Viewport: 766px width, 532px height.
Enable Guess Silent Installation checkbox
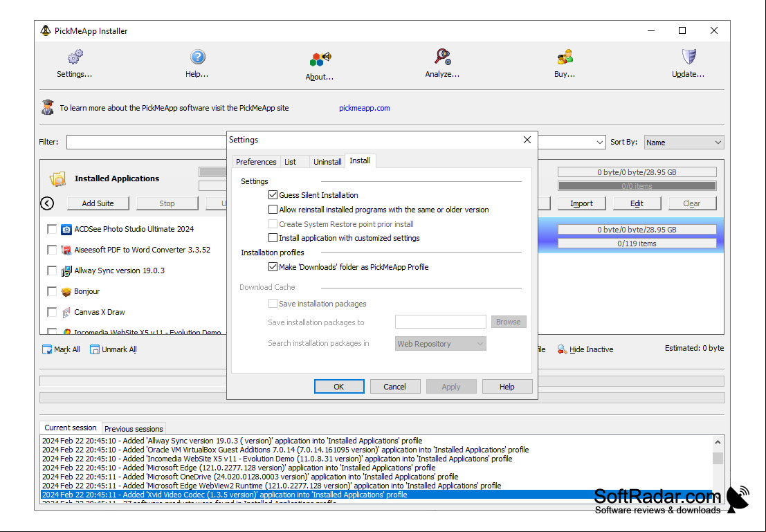[273, 195]
